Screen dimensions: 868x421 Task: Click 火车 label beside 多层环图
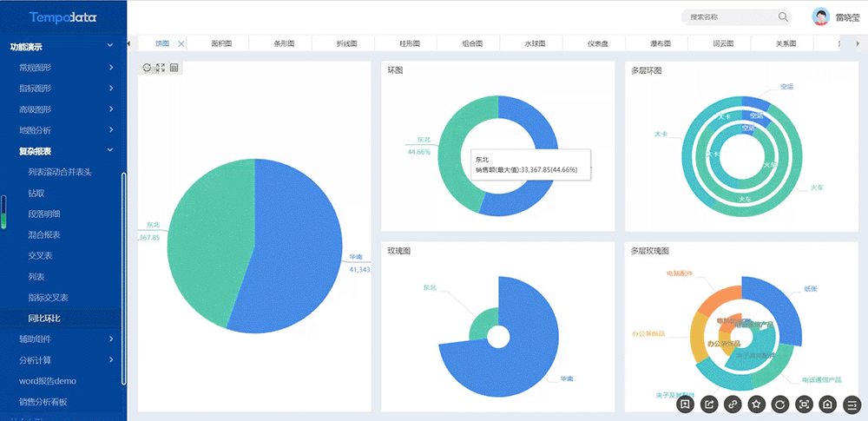817,187
